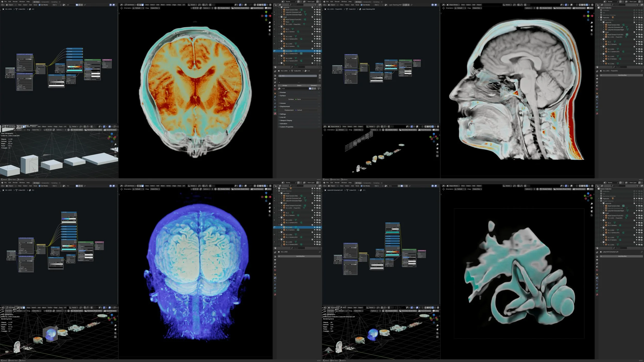This screenshot has height=362, width=644.
Task: Open Edit Mode dropdown in orange brain main viewport
Action: pyautogui.click(x=130, y=5)
